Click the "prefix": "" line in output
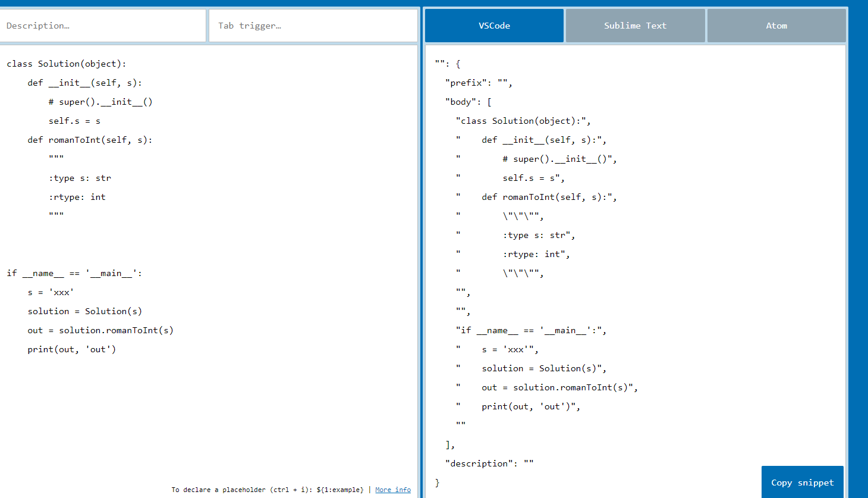Image resolution: width=868 pixels, height=498 pixels. click(479, 83)
